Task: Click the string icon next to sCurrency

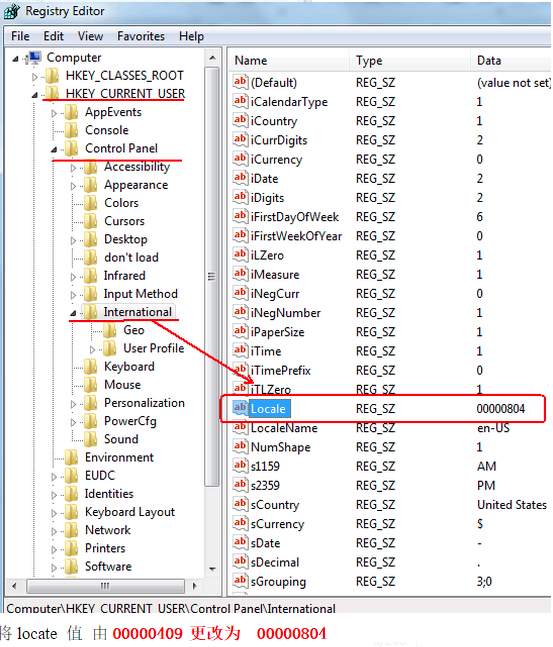Action: [240, 523]
